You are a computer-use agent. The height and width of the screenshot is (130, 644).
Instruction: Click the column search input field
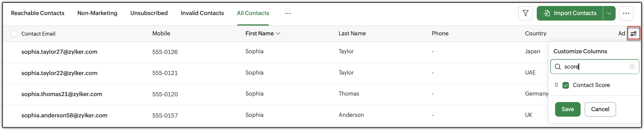click(594, 67)
